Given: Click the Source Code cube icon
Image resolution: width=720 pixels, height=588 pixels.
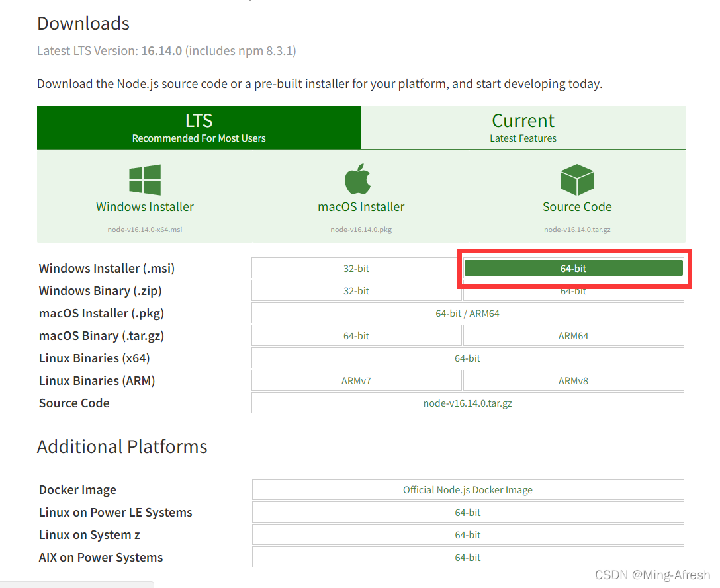Looking at the screenshot, I should (577, 179).
